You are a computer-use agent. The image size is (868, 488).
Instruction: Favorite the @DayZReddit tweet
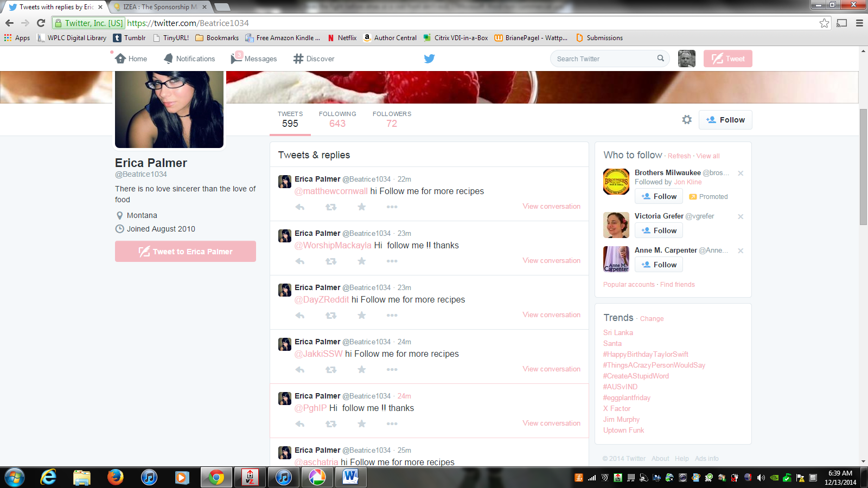(362, 315)
